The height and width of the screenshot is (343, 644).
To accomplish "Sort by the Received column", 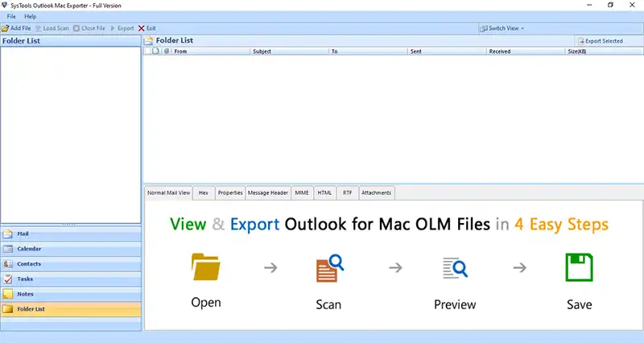I will [526, 52].
